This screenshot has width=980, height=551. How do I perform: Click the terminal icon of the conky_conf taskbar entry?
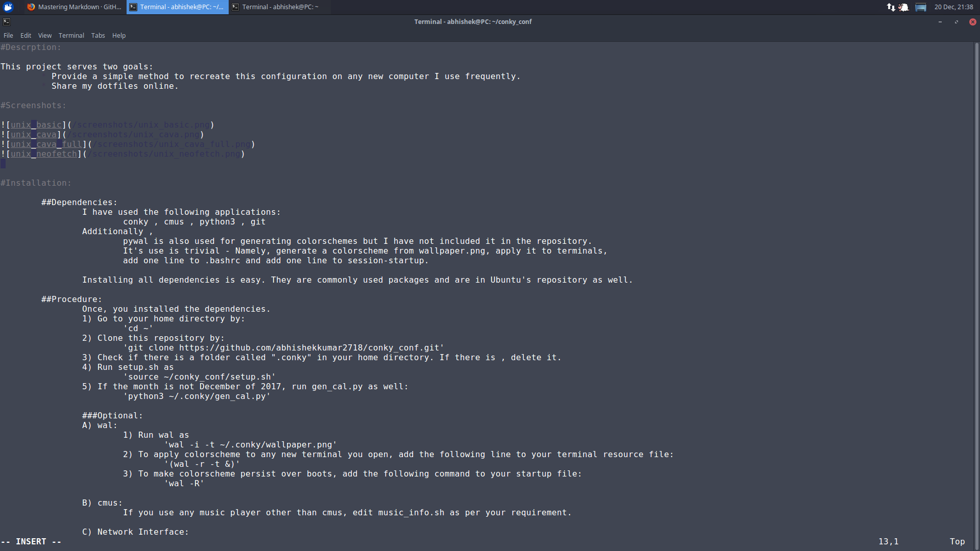pos(133,7)
